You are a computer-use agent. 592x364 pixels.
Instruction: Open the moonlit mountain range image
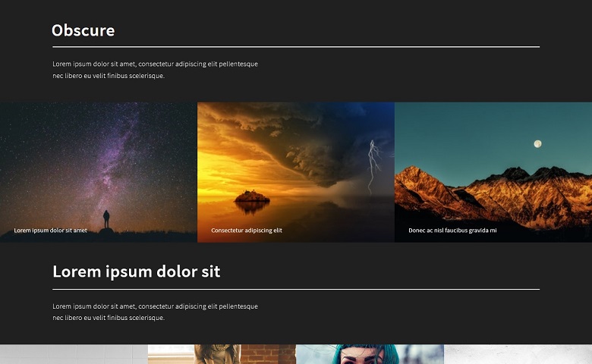(x=493, y=172)
